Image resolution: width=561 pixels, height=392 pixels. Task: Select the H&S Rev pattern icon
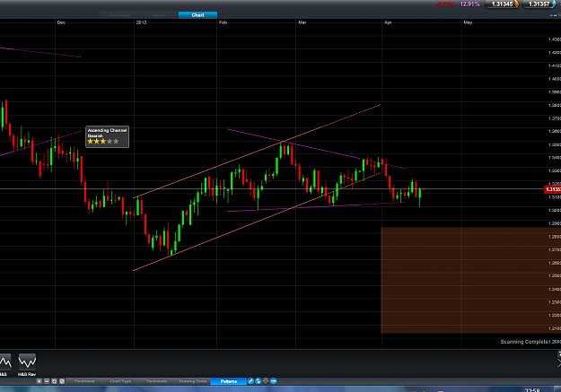pos(27,364)
